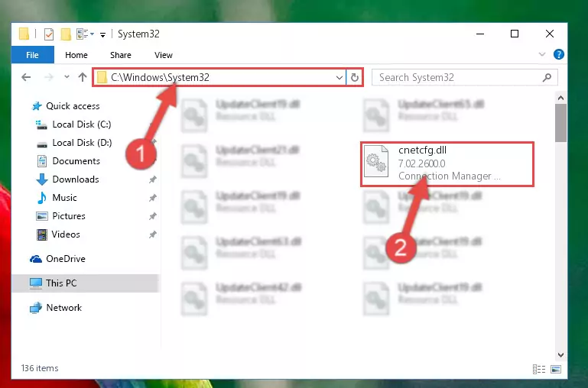Select the cnetcfg.dll file
This screenshot has width=588, height=388.
click(447, 163)
